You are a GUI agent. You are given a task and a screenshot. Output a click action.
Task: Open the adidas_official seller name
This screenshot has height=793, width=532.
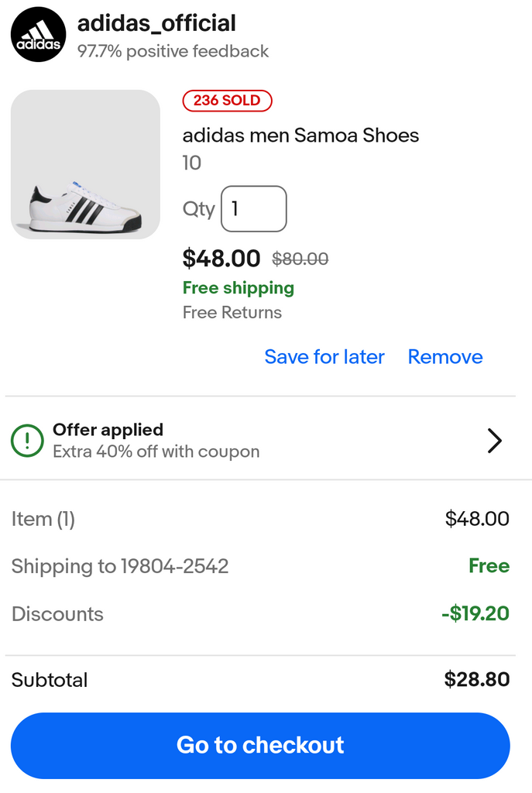click(x=156, y=23)
